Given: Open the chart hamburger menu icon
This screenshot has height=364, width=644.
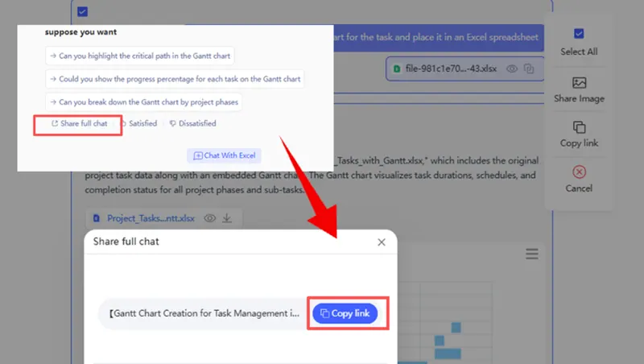Looking at the screenshot, I should [x=531, y=254].
